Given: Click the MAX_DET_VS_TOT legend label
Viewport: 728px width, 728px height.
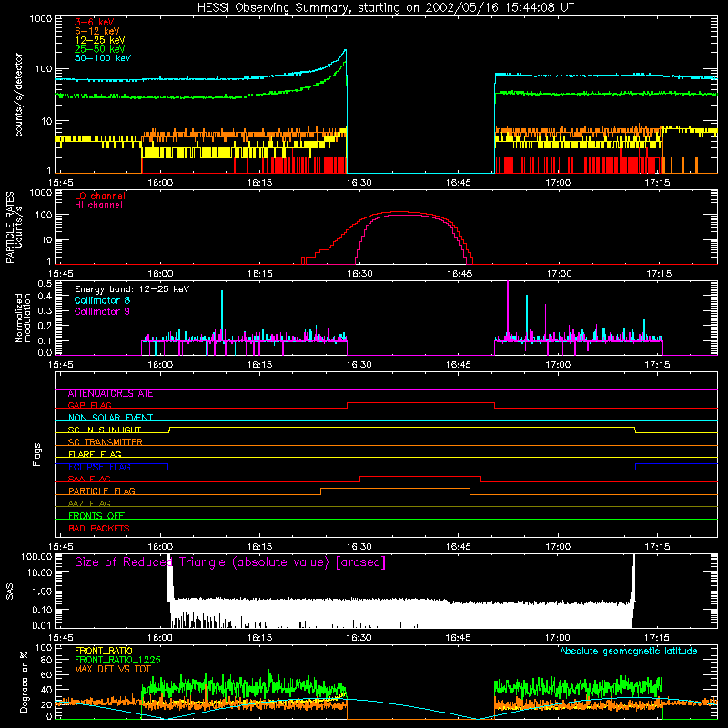Looking at the screenshot, I should [113, 669].
